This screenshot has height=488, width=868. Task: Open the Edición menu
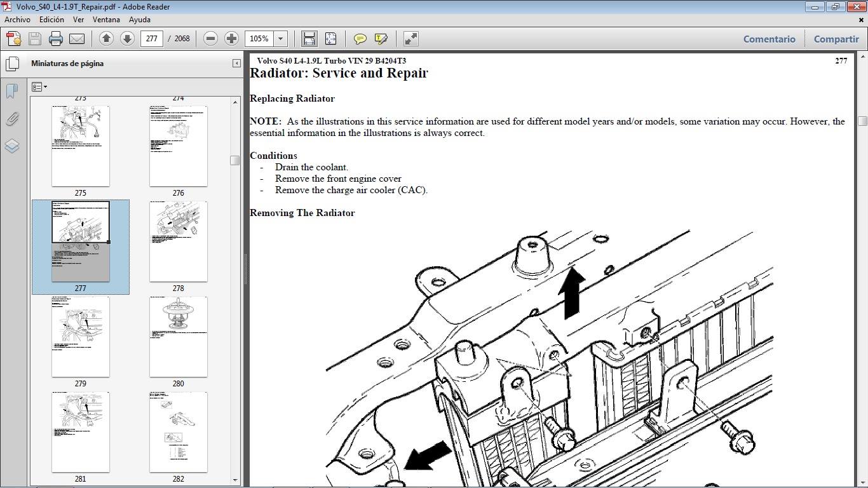tap(51, 20)
